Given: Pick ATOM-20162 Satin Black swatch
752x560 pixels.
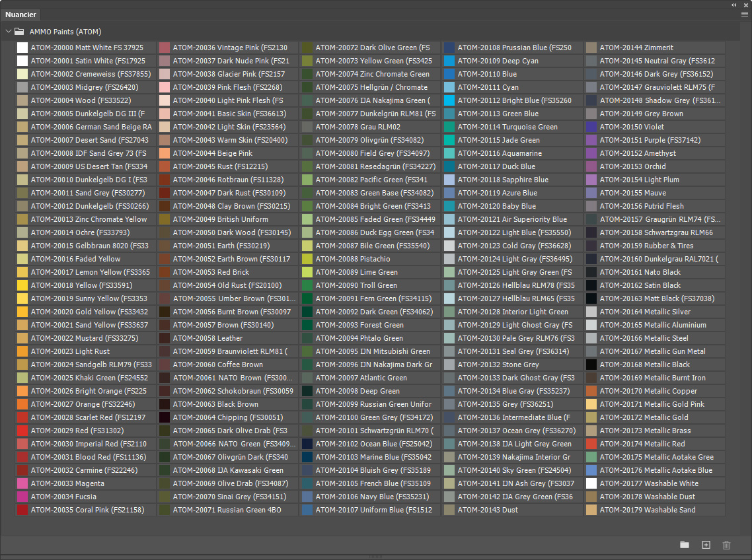Looking at the screenshot, I should (x=591, y=285).
